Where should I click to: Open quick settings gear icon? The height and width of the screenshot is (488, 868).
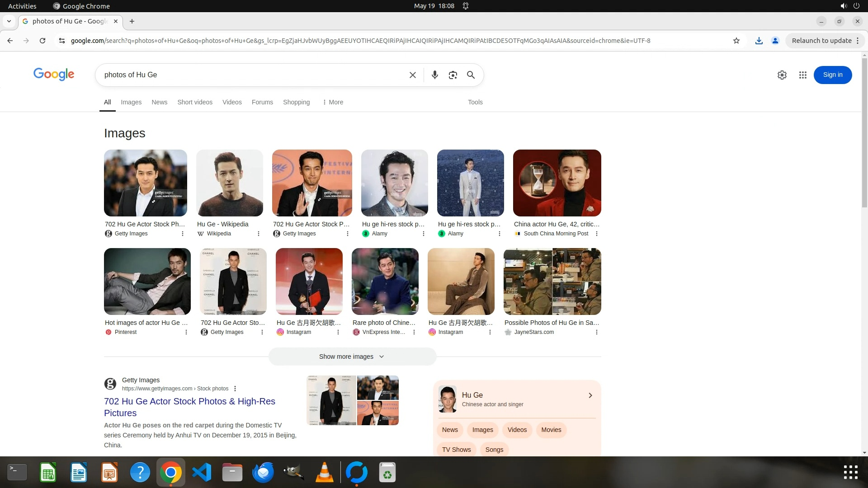pyautogui.click(x=782, y=75)
